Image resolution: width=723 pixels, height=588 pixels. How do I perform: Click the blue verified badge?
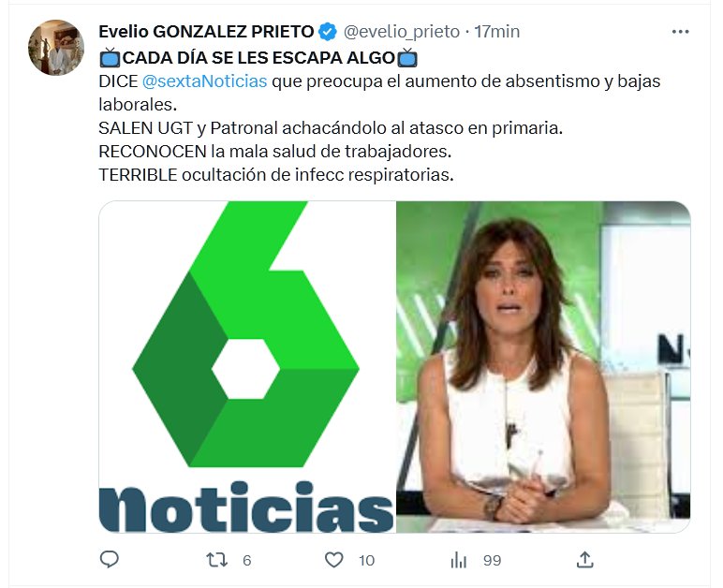[328, 32]
